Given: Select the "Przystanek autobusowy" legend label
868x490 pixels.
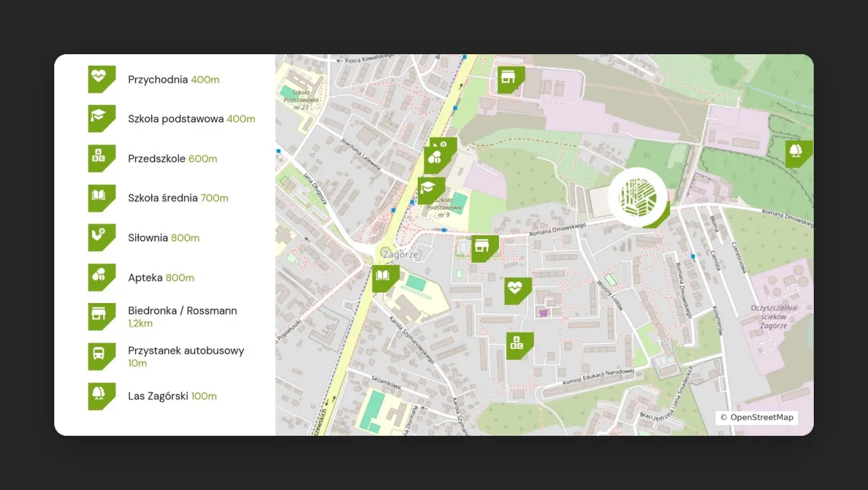Looking at the screenshot, I should pyautogui.click(x=186, y=350).
